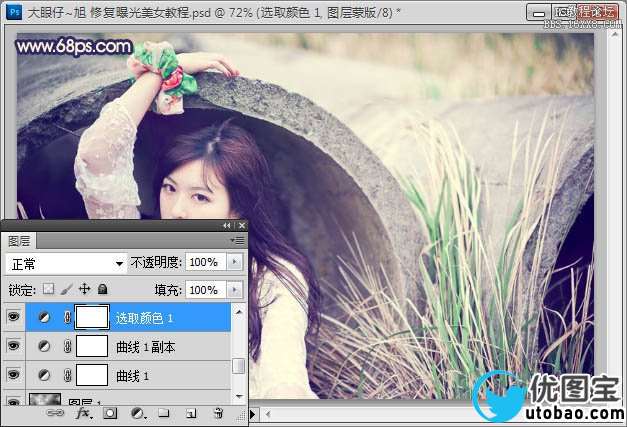Click layers list scroll-down arrow

(239, 397)
